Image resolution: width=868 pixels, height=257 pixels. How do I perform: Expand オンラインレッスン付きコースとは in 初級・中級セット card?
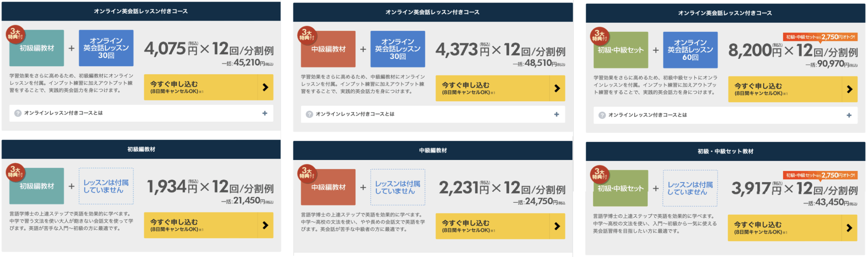[x=849, y=116]
